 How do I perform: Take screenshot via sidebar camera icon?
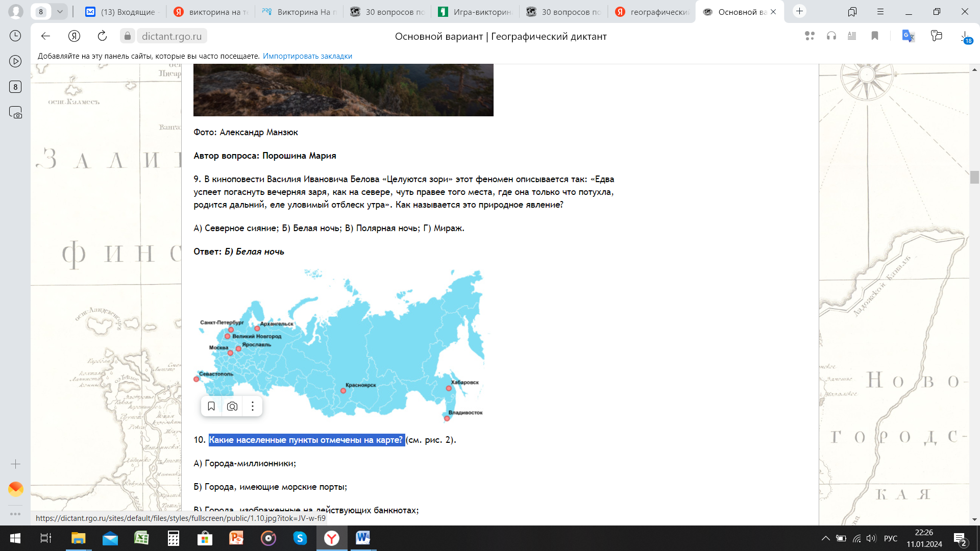15,112
